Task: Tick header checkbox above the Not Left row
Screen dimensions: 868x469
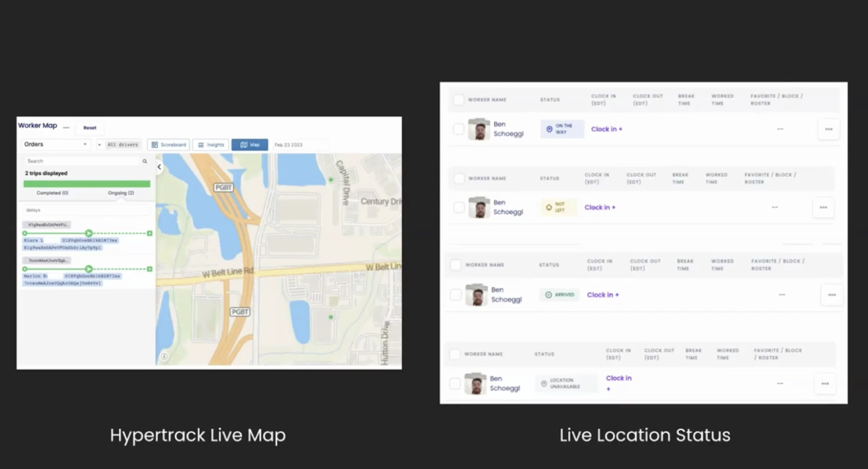Action: [458, 178]
